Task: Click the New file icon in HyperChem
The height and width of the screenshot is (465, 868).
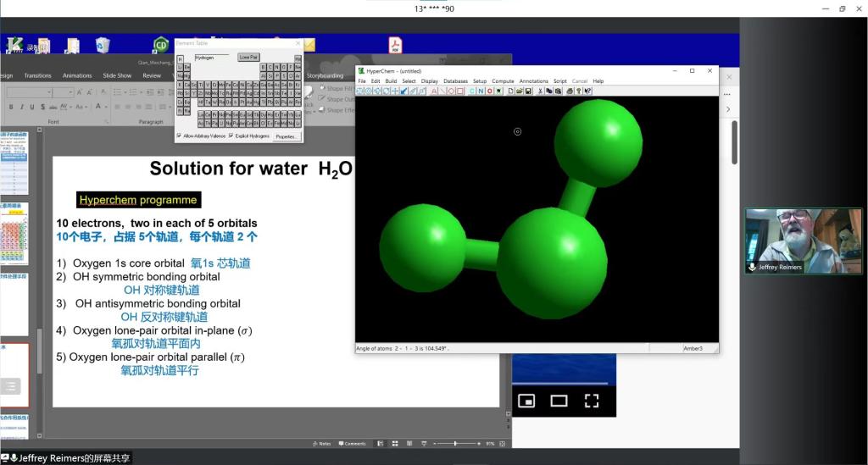Action: [510, 91]
